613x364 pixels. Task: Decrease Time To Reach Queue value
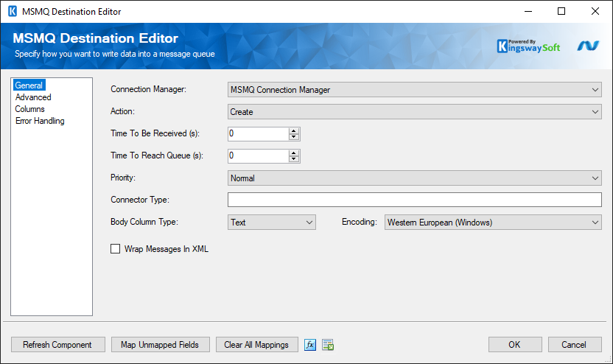pos(293,159)
